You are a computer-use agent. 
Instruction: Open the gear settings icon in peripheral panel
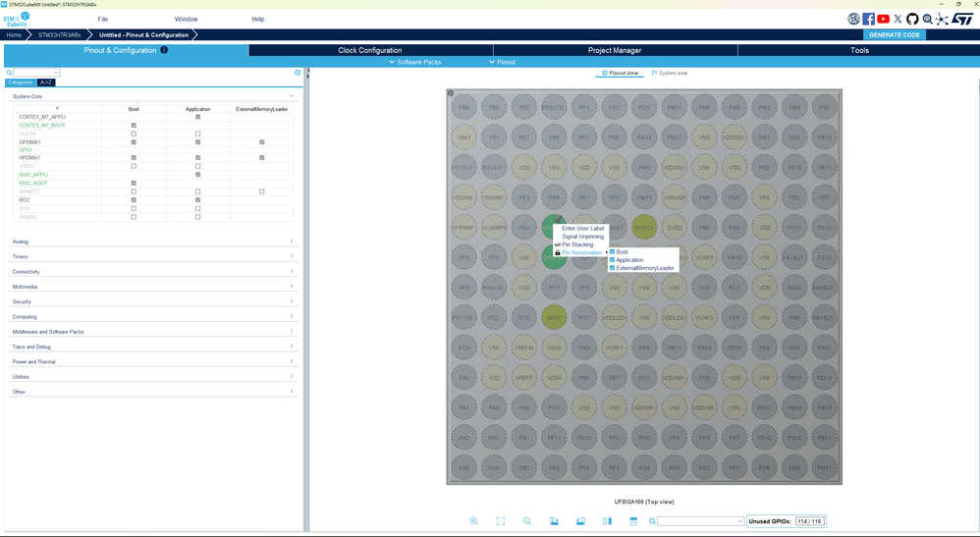tap(298, 73)
